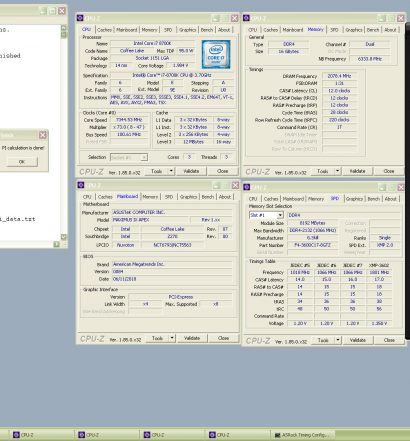This screenshot has height=441, width=410.
Task: Close the 'PI calculation is done' dialog with X
Action: [43, 135]
